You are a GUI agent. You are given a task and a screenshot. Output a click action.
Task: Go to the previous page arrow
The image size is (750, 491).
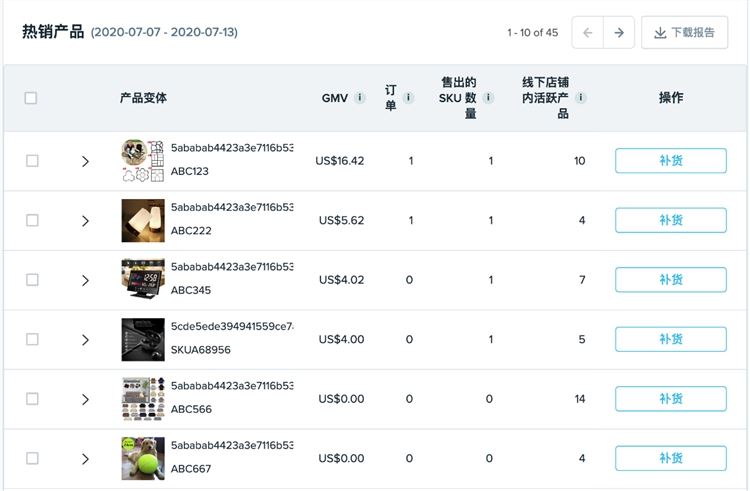point(588,33)
